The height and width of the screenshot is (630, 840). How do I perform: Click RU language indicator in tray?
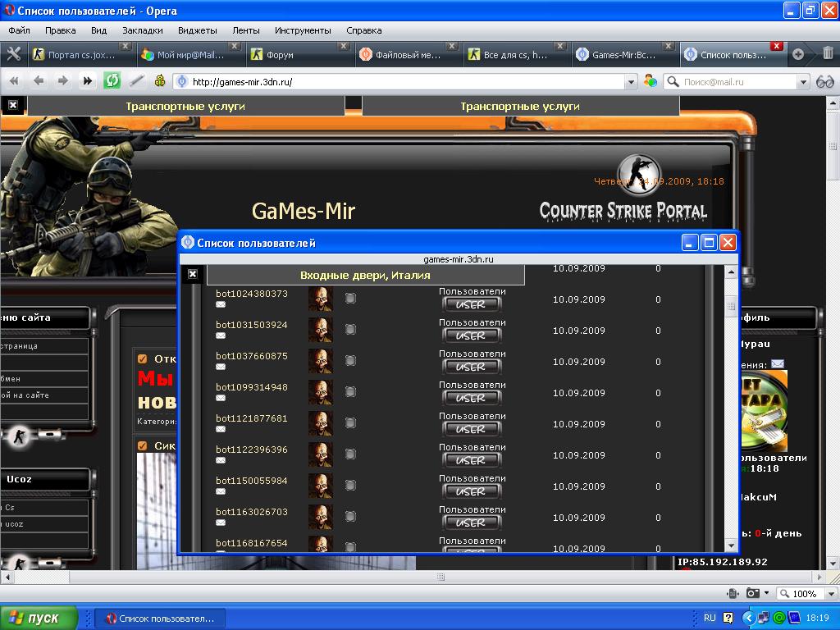click(x=710, y=618)
